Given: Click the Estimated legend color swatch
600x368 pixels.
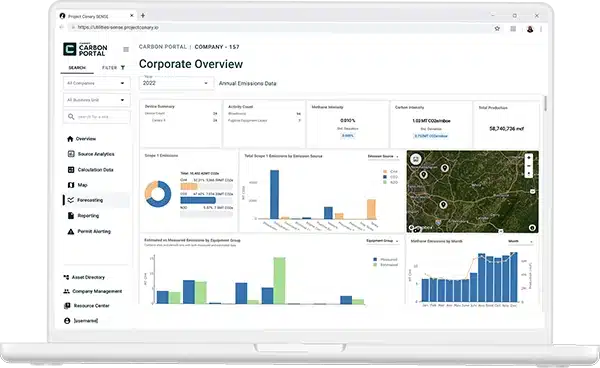Looking at the screenshot, I should (x=375, y=265).
